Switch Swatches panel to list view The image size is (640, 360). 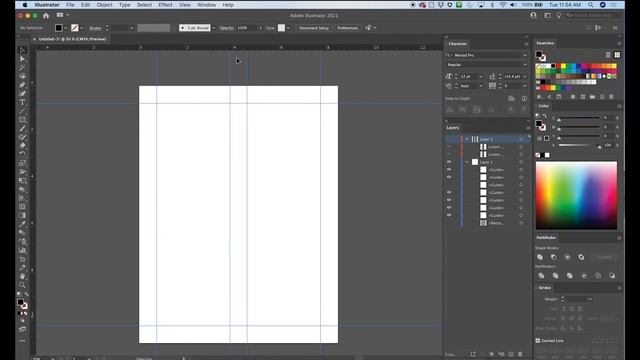pyautogui.click(x=608, y=55)
